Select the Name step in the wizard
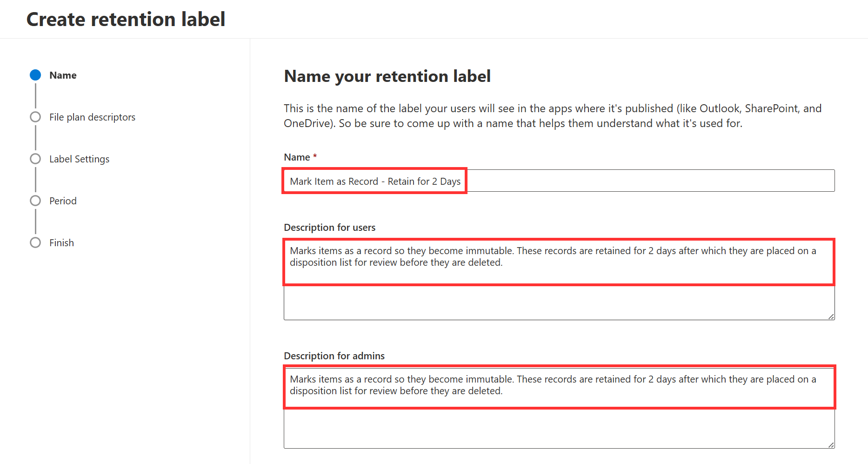This screenshot has height=464, width=868. [x=63, y=75]
